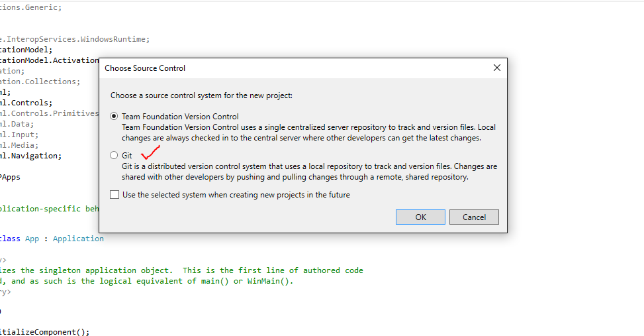
Task: Click the 'Choose a source control system' prompt
Action: [x=201, y=95]
